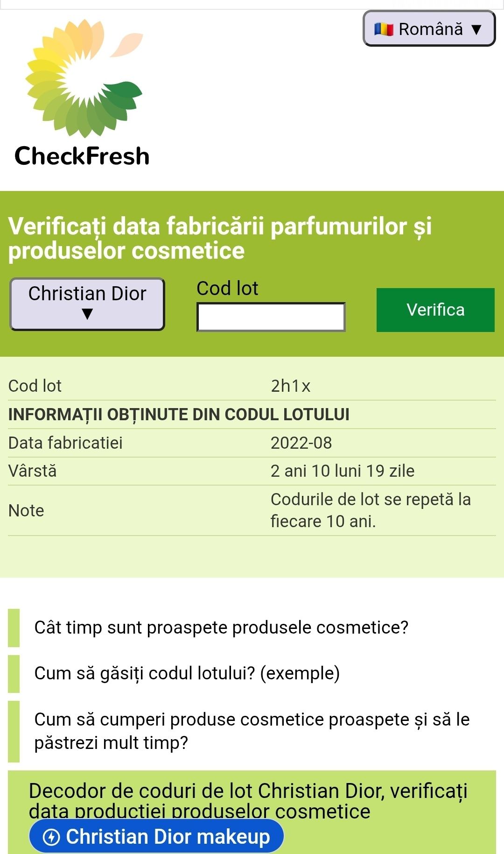Expand 'Cum să găsiți codul lotului? (exemple)'

click(187, 673)
